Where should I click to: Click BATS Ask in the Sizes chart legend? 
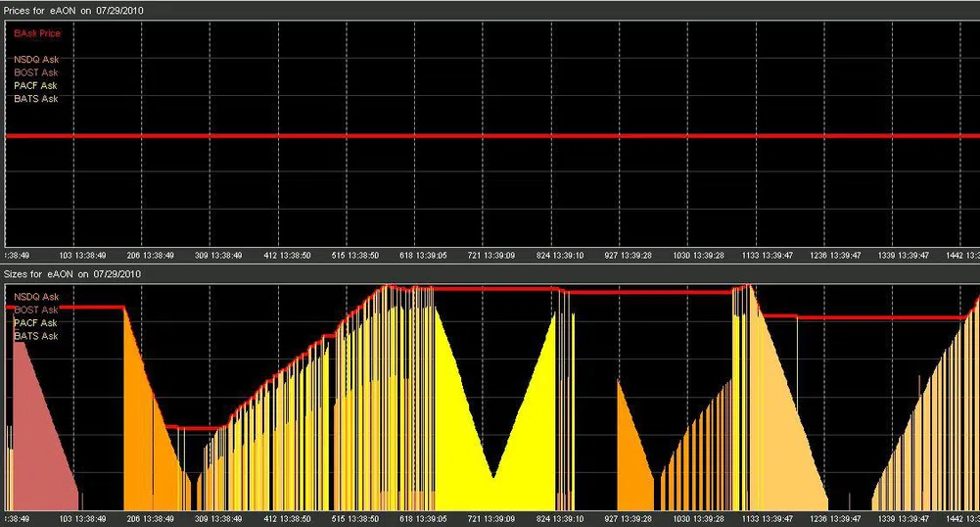(35, 336)
